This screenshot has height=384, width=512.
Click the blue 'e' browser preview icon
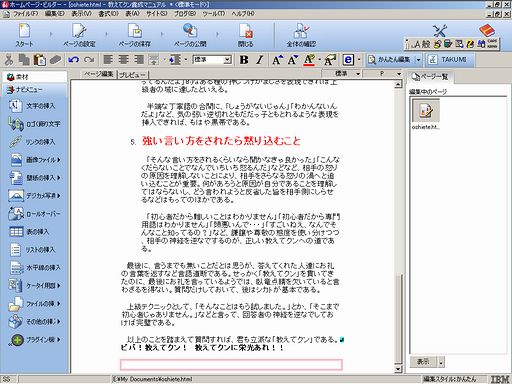(x=348, y=60)
